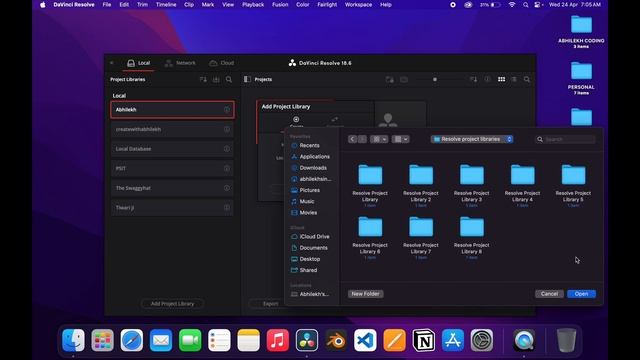Select the Connect option in Add Project Library
The height and width of the screenshot is (360, 640).
[x=335, y=122]
